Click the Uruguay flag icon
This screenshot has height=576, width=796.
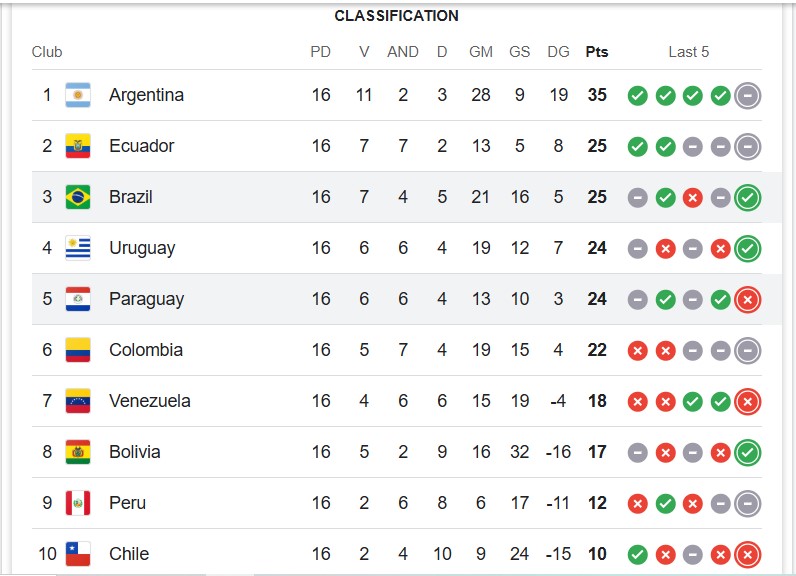point(78,248)
